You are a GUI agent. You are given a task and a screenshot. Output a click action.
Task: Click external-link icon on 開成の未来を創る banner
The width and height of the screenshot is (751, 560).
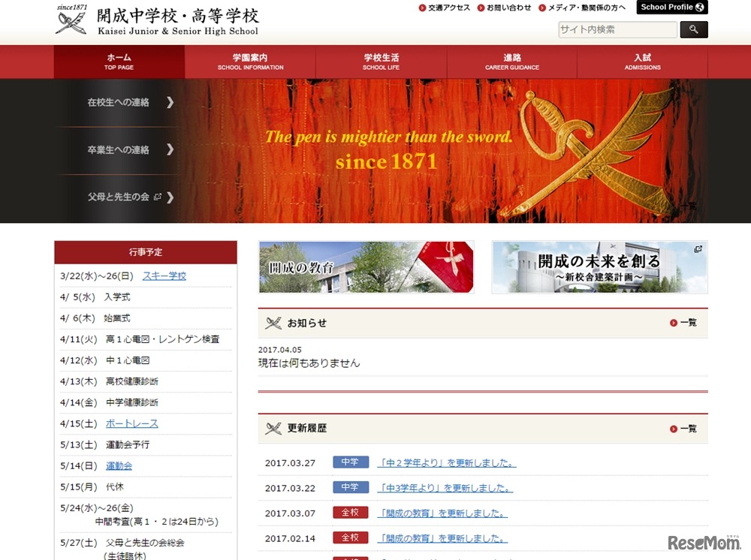pos(698,249)
